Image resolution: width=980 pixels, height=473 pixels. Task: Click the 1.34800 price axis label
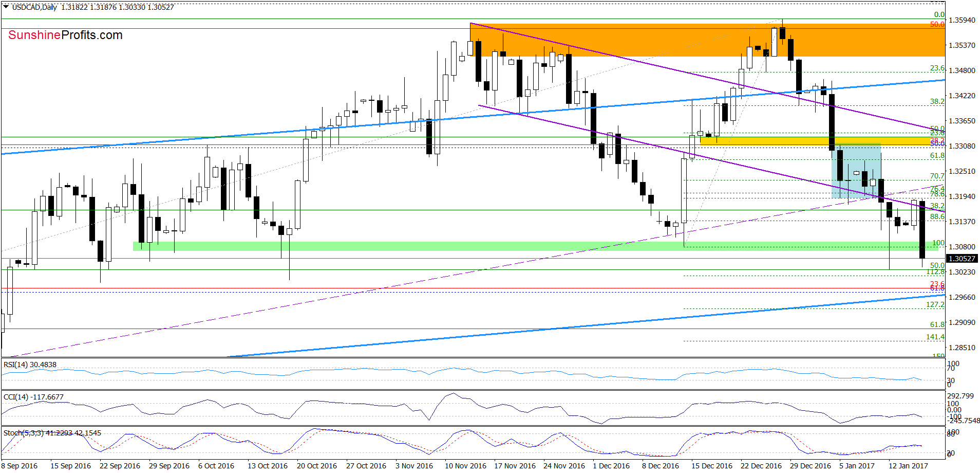point(962,70)
